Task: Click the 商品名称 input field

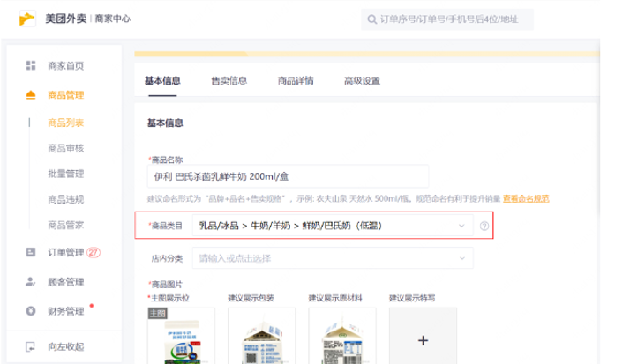Action: tap(288, 176)
